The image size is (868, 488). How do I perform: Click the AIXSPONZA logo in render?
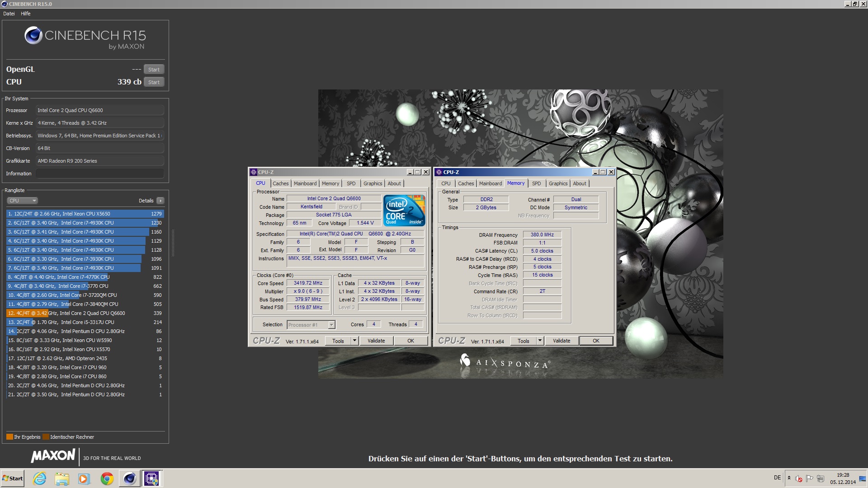pos(505,362)
